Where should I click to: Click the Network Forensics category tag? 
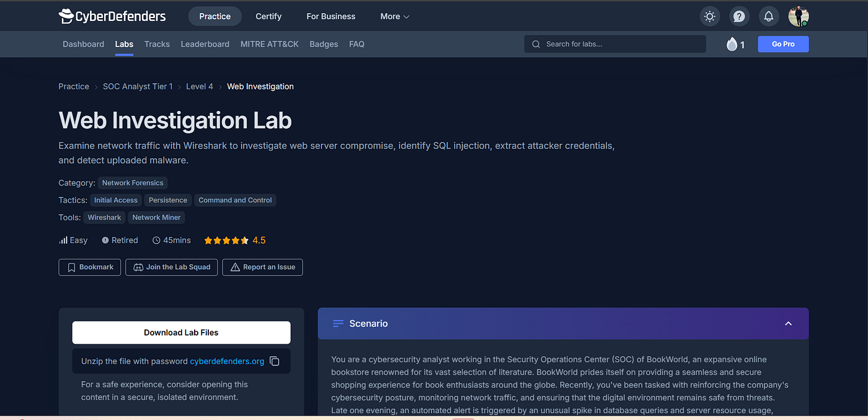pos(133,183)
